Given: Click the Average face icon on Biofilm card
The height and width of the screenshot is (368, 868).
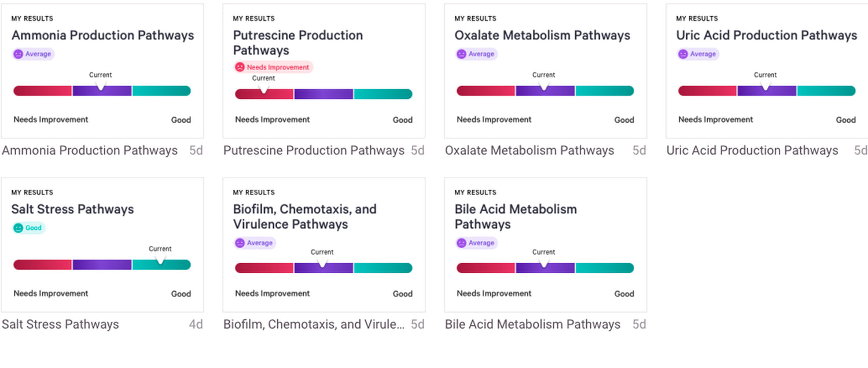Looking at the screenshot, I should pyautogui.click(x=240, y=243).
